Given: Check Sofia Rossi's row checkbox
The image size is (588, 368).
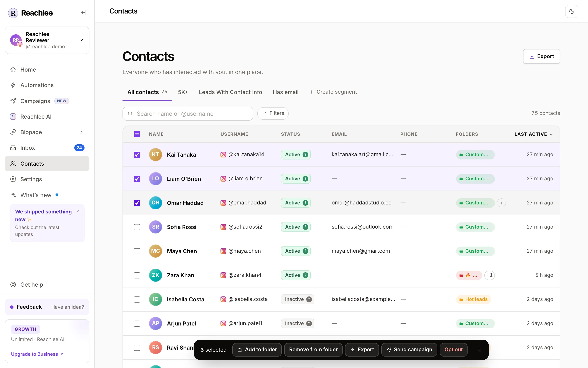Looking at the screenshot, I should [137, 227].
